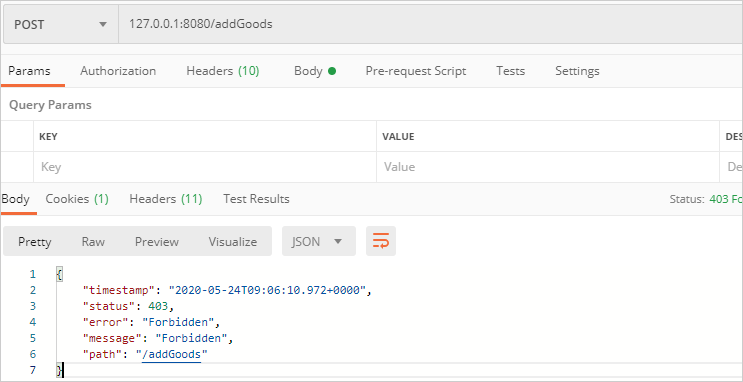Open the Tests tab
Viewport: 743px width, 382px height.
510,71
